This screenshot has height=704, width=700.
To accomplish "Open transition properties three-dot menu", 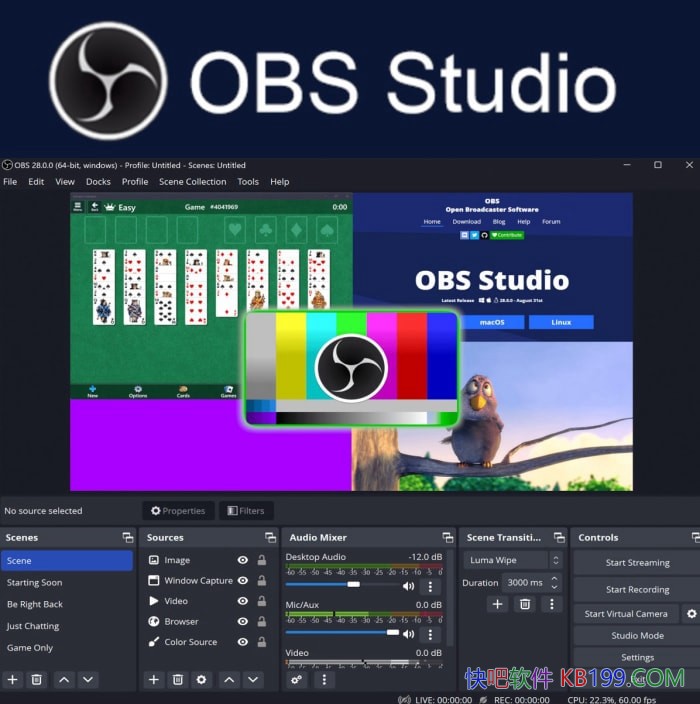I will click(552, 604).
